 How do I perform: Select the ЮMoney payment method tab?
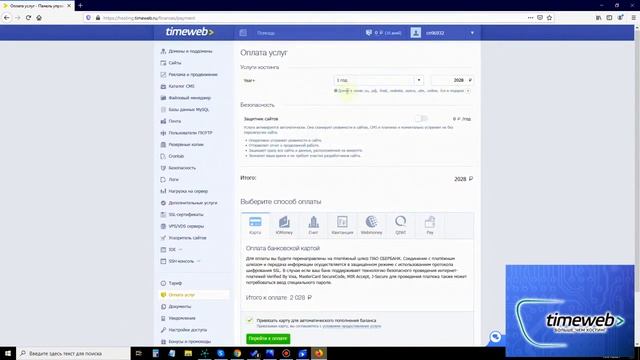[x=284, y=226]
